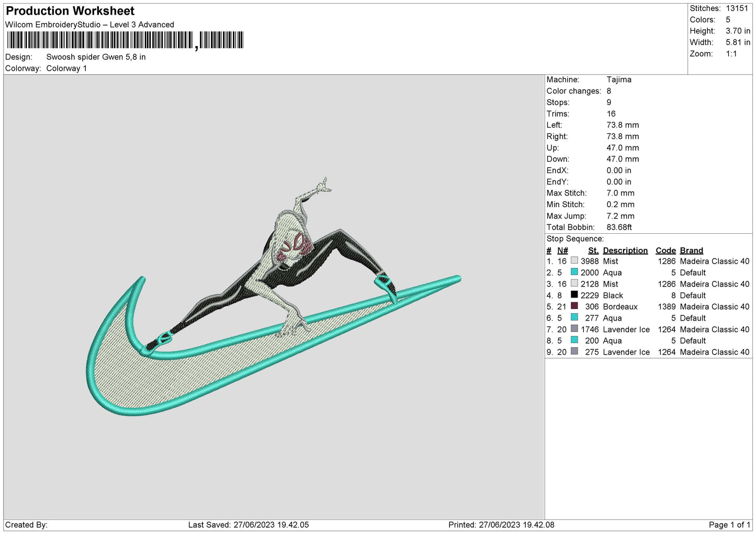Click the barcode under the worksheet title
Viewport: 756px width, 534px height.
point(125,40)
